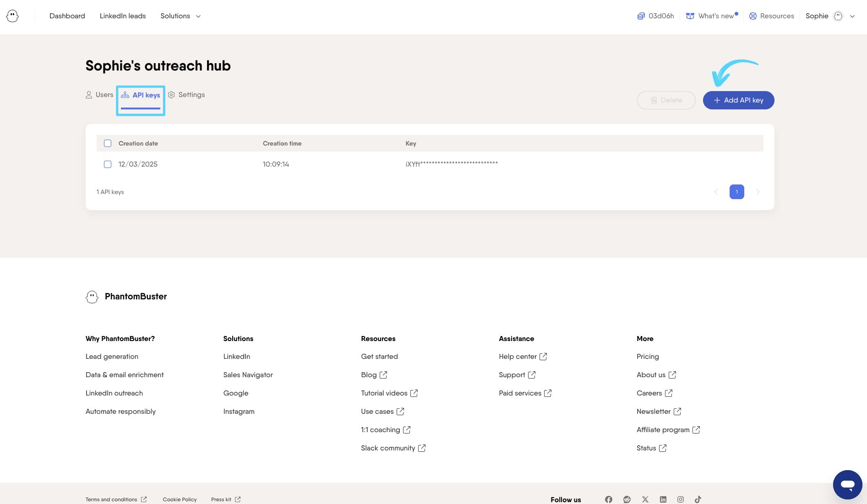867x504 pixels.
Task: Select page 1 in pagination
Action: 736,192
